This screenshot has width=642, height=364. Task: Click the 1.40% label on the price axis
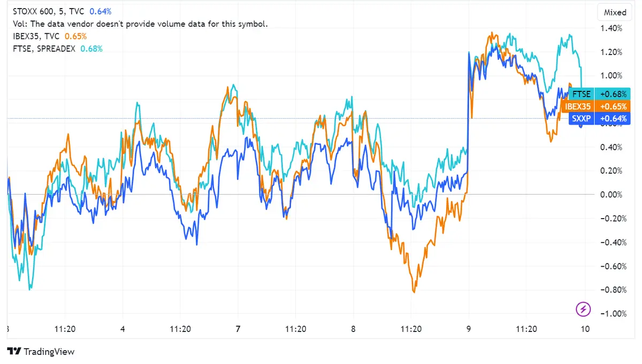pyautogui.click(x=612, y=28)
